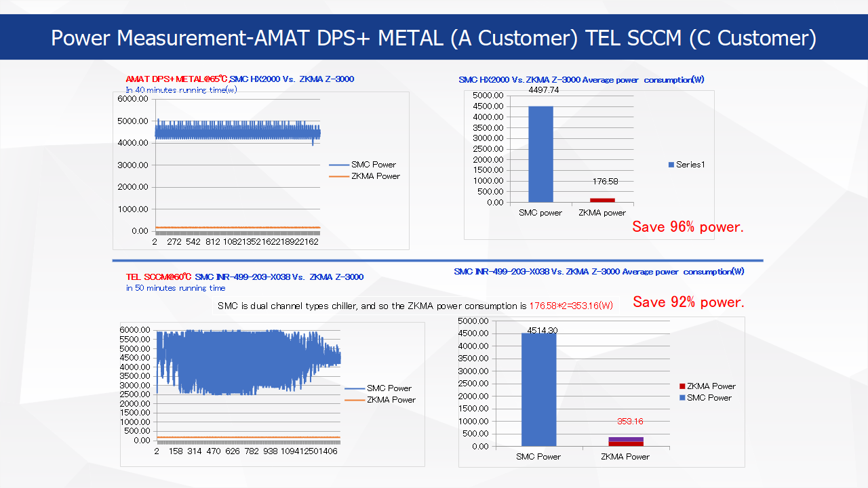Click the "in 50 minutes running time" subtitle
Viewport: 868px width, 488px height.
pyautogui.click(x=176, y=288)
